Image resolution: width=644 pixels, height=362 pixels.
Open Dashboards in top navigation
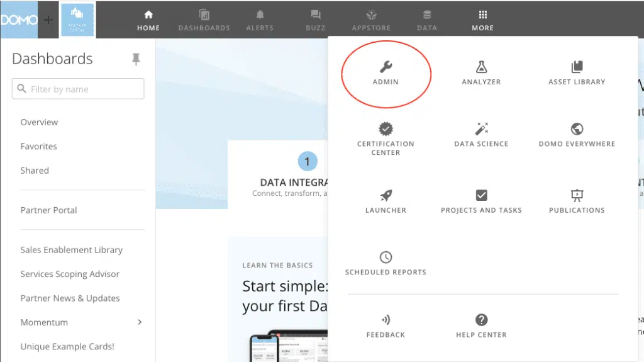click(204, 21)
